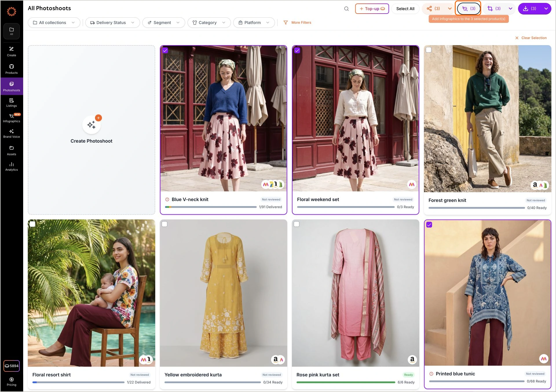The width and height of the screenshot is (556, 392).
Task: Click marketplace icons on Yellow embroidered kurta
Action: [278, 360]
